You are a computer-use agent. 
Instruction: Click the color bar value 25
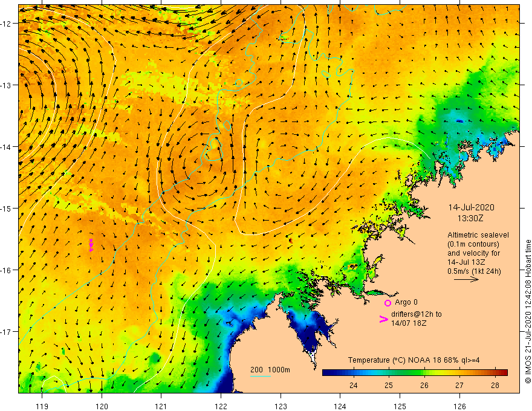click(x=389, y=386)
